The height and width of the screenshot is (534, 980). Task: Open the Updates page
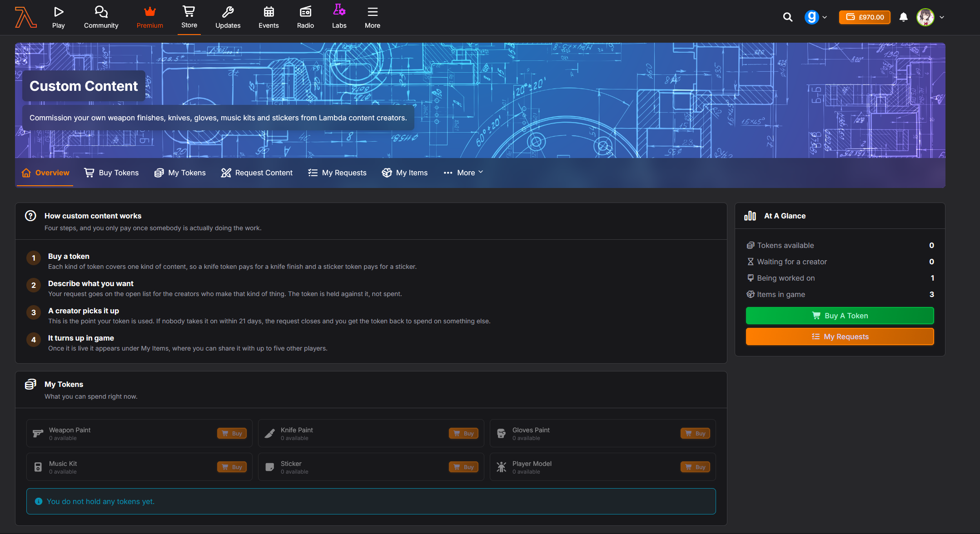coord(228,17)
